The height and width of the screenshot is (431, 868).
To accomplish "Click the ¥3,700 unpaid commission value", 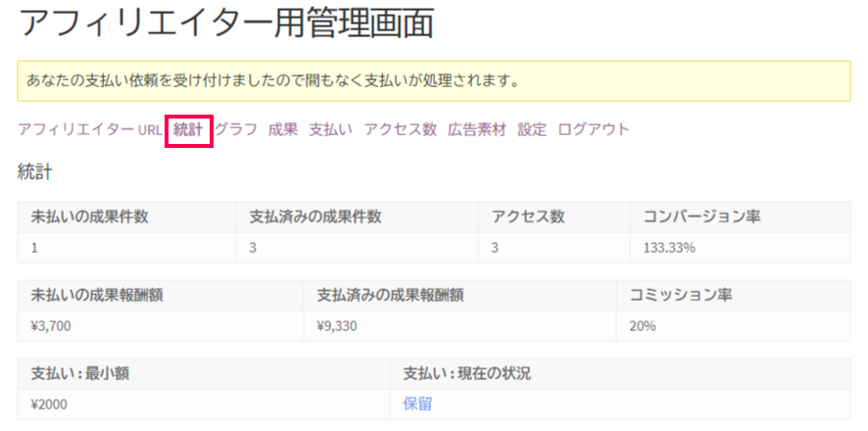I will [x=51, y=326].
